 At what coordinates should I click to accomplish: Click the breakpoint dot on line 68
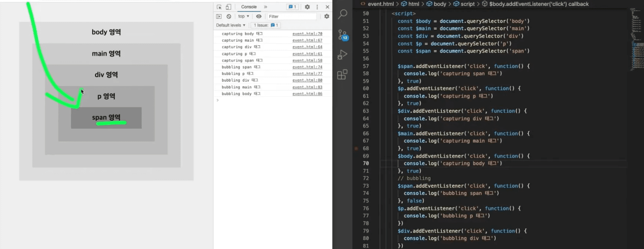pyautogui.click(x=356, y=148)
